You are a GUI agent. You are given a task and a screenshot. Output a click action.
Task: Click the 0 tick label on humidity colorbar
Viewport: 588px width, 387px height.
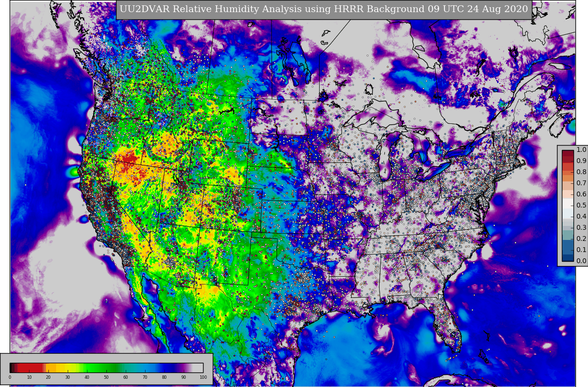pyautogui.click(x=10, y=377)
